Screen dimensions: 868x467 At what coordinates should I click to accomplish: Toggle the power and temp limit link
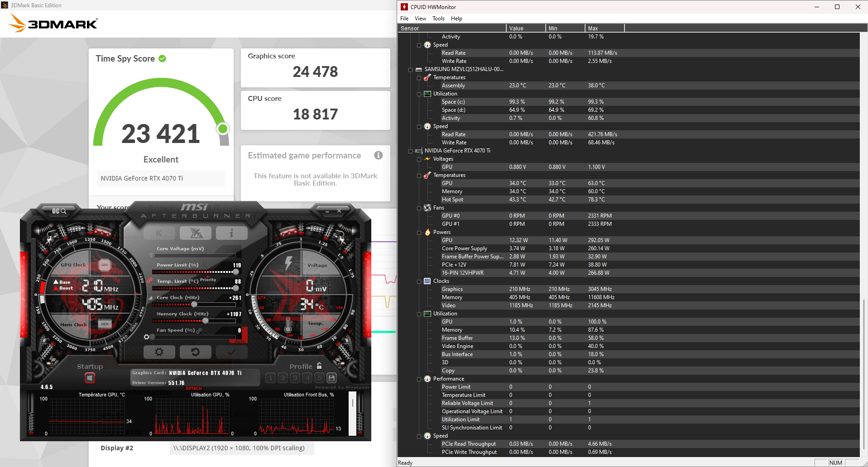(x=149, y=281)
